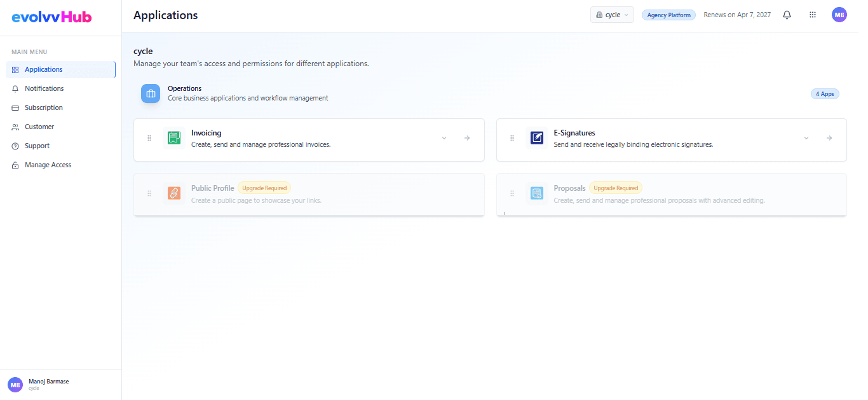Open the apps grid launcher icon
Screen dimensions: 868x400
tap(812, 15)
